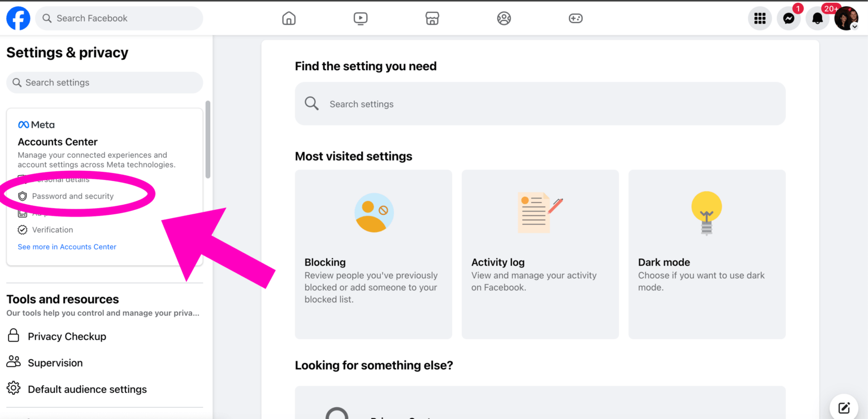
Task: Open the Groups icon in top bar
Action: pos(504,18)
